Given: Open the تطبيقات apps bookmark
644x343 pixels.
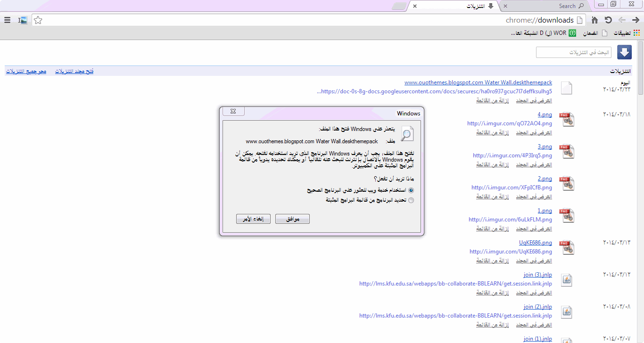Looking at the screenshot, I should point(627,33).
